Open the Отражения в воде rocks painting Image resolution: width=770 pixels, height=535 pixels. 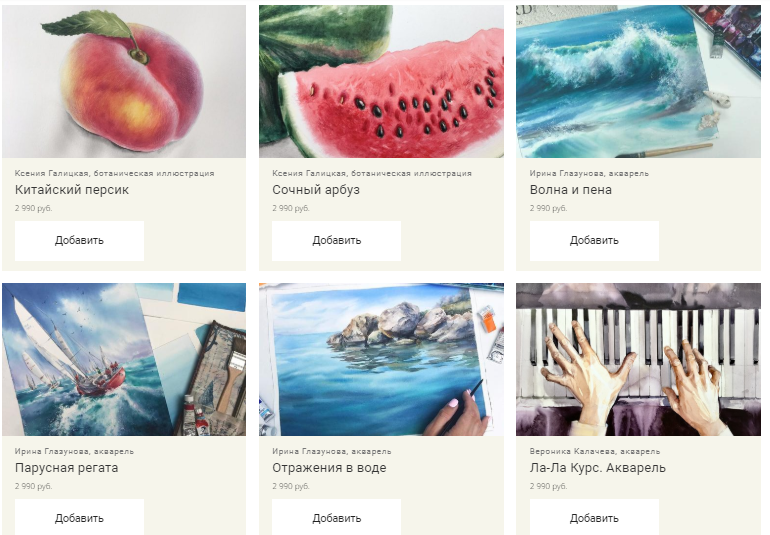381,360
